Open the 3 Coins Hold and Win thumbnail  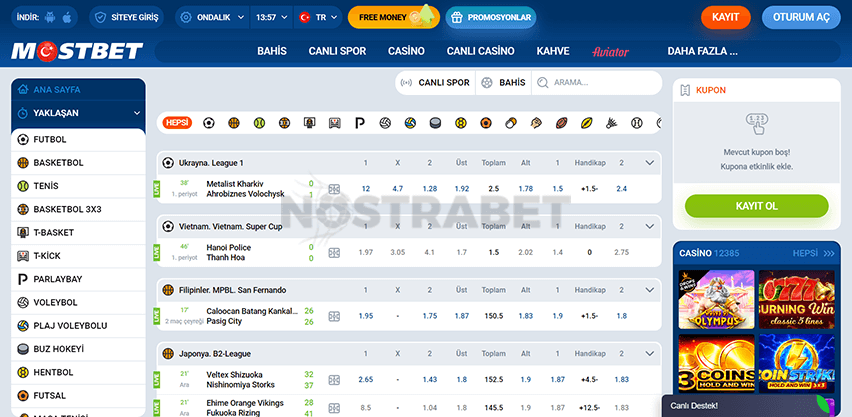(x=717, y=364)
